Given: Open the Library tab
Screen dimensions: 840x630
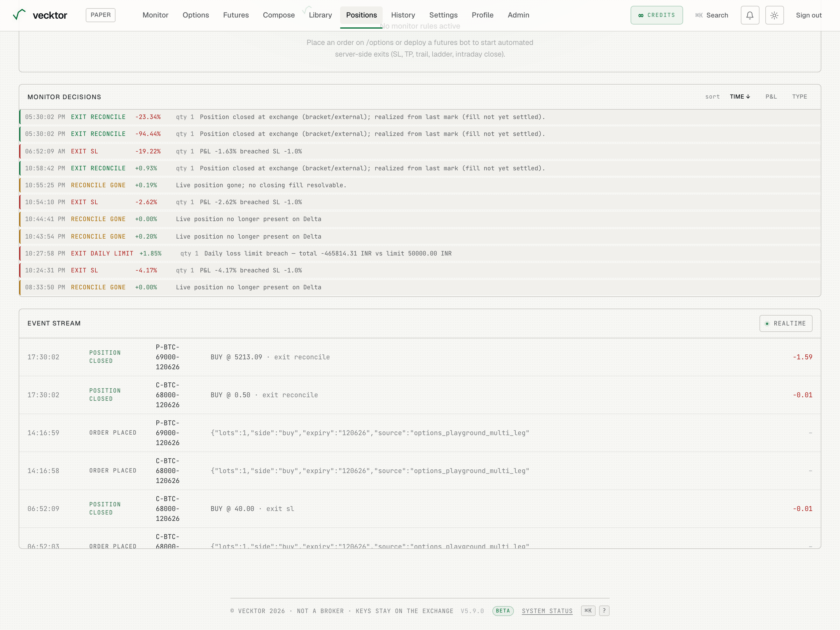Looking at the screenshot, I should [x=320, y=15].
